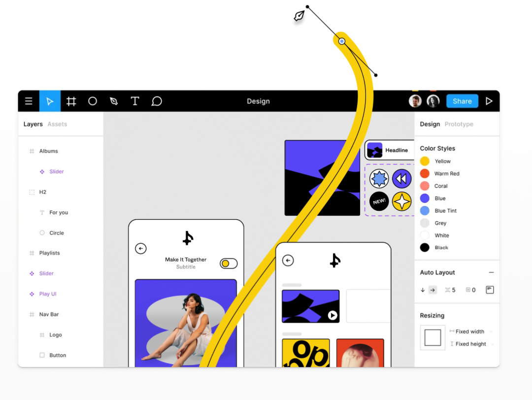
Task: Click the resizing constraints preview box
Action: coord(432,337)
